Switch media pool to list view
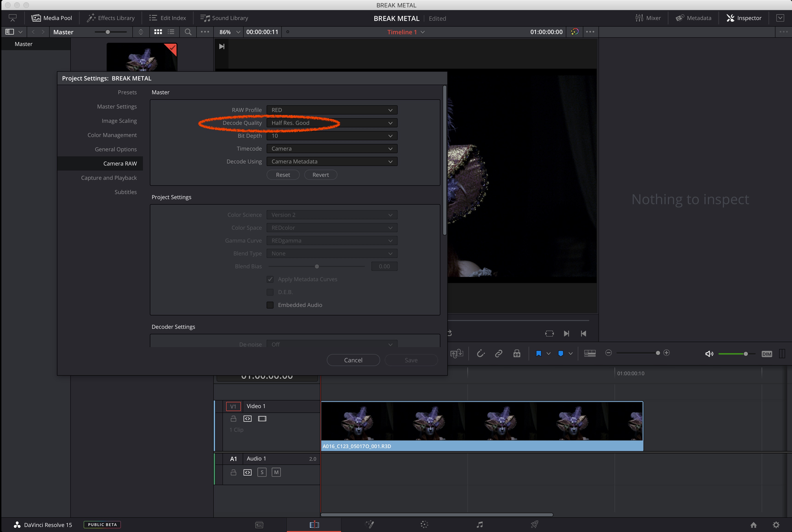 point(171,32)
